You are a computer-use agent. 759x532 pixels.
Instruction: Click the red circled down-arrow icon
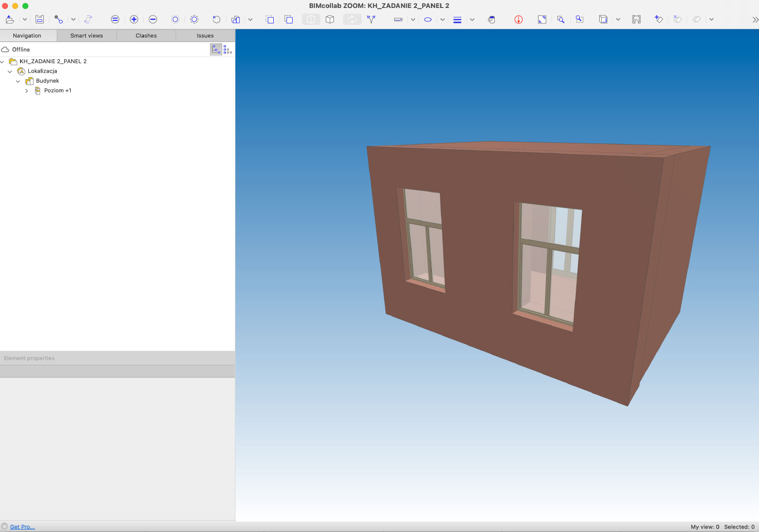point(518,19)
